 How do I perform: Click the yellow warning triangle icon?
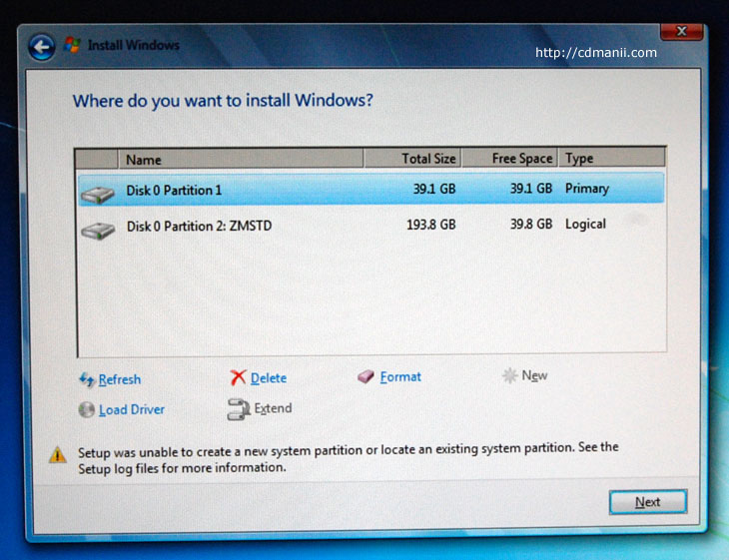pos(58,455)
